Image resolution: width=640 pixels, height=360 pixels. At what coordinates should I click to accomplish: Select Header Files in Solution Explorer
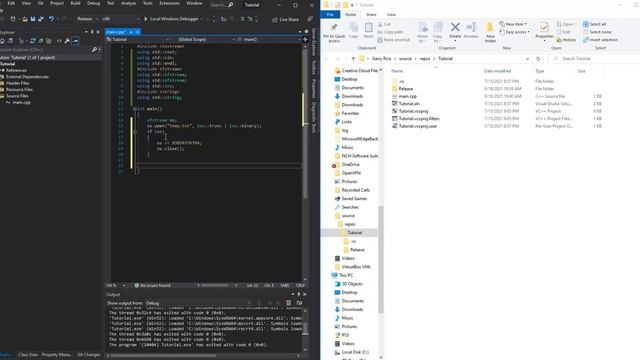18,83
